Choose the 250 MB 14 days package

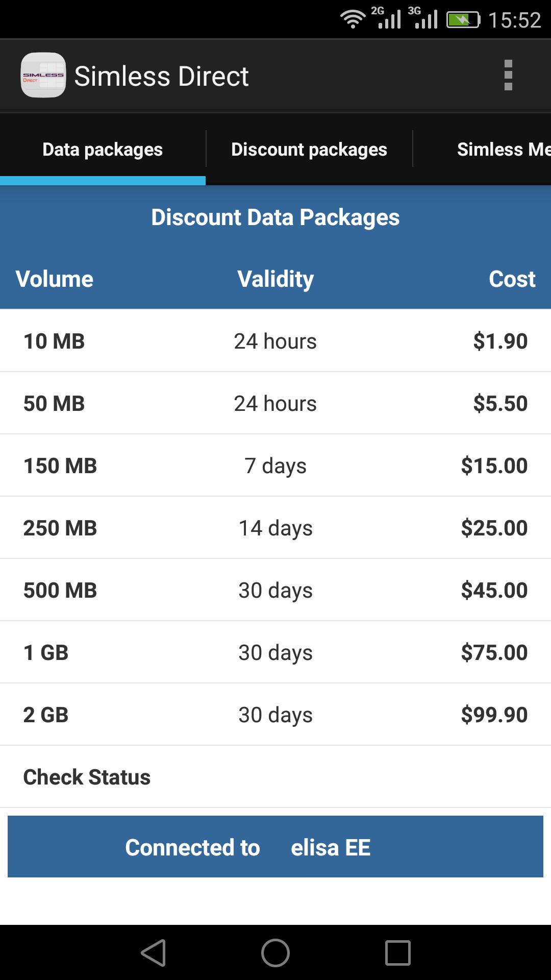coord(275,528)
